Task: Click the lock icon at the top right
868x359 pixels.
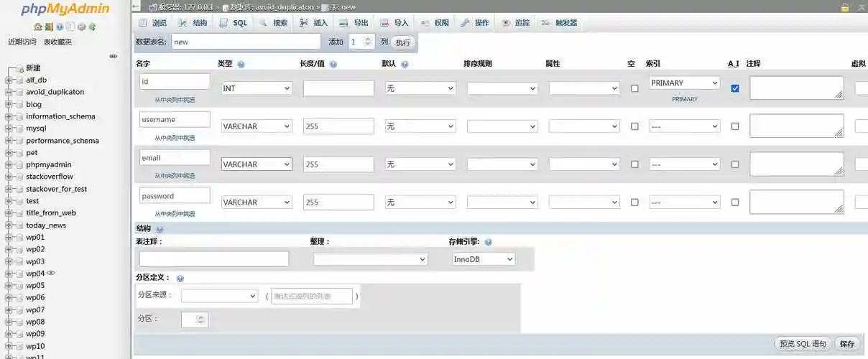Action: [x=845, y=6]
